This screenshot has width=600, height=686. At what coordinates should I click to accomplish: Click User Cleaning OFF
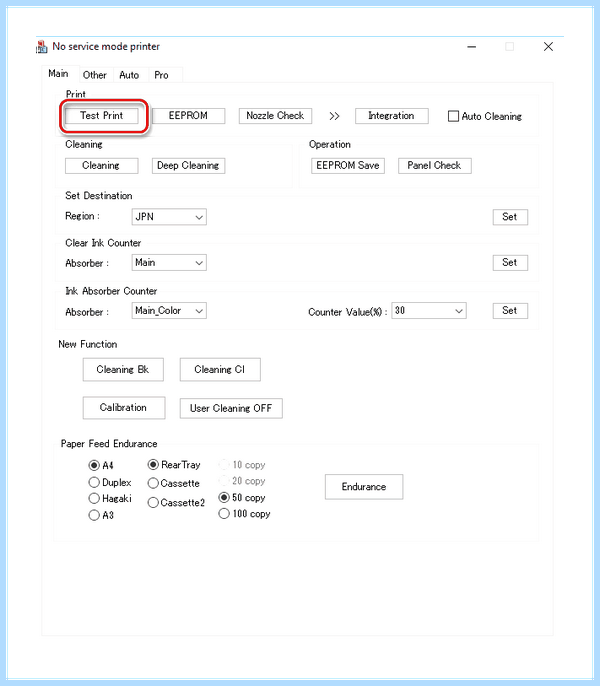pos(231,408)
